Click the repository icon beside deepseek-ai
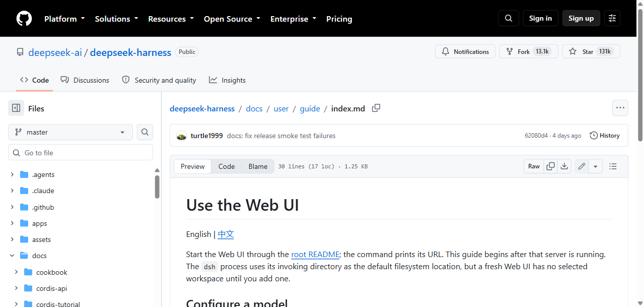This screenshot has width=644, height=307. [20, 52]
